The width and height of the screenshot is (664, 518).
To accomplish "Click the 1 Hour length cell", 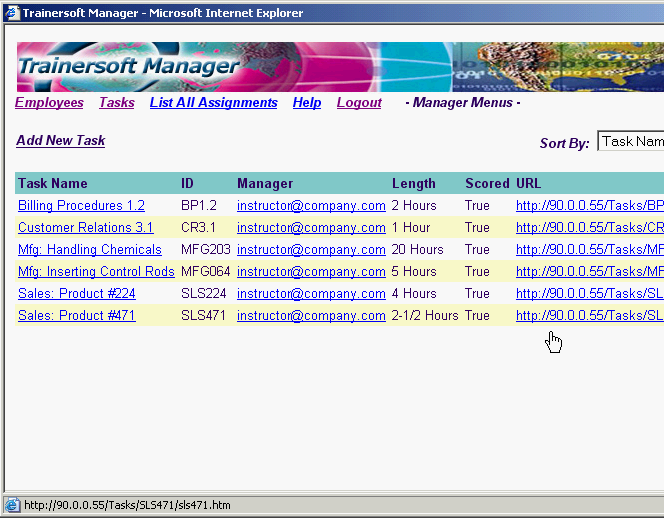I will (x=411, y=227).
